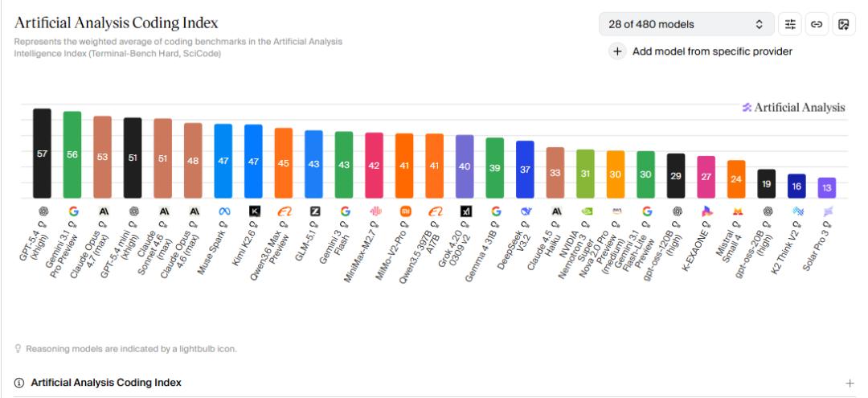Click the Meta logo under Muse Spark
Viewport: 868px width, 398px height.
click(223, 211)
